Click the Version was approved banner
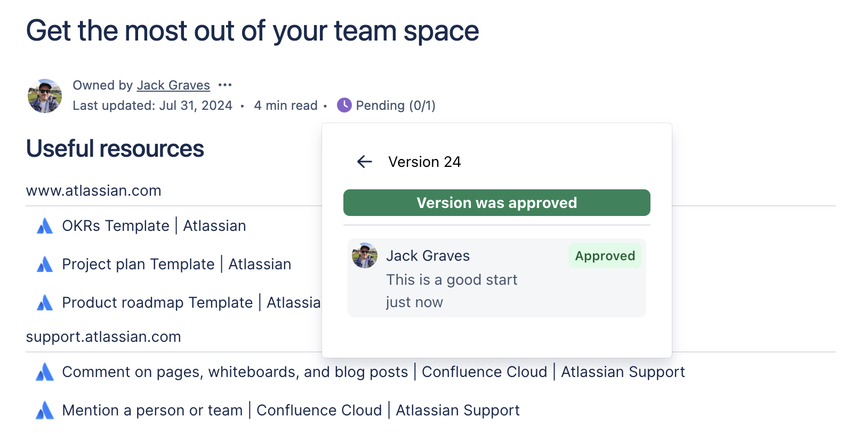868x433 pixels. point(496,203)
